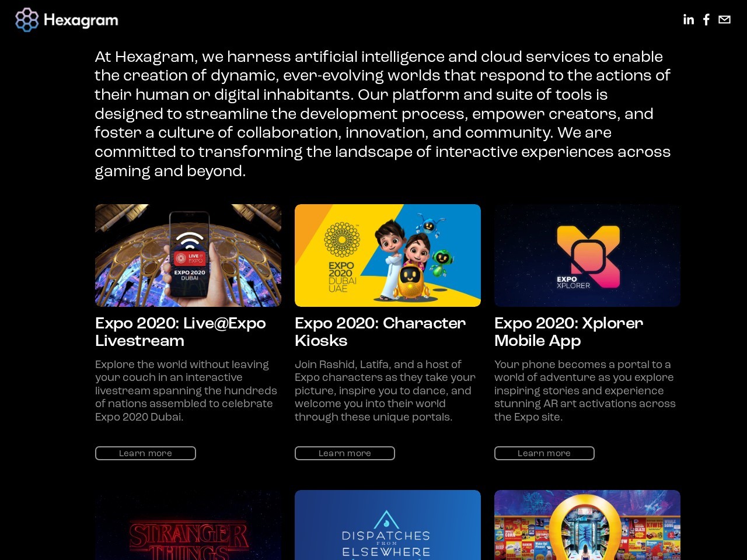
Task: Click the email envelope icon
Action: click(724, 20)
